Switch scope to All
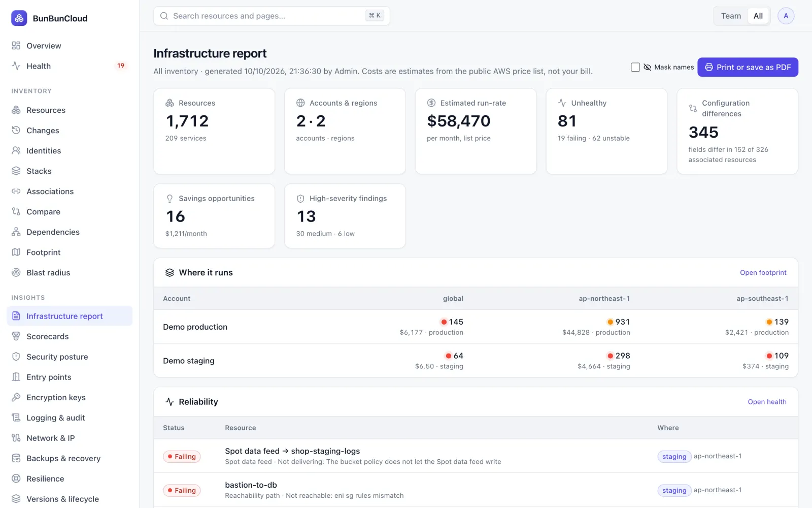This screenshot has width=812, height=508. pyautogui.click(x=758, y=16)
